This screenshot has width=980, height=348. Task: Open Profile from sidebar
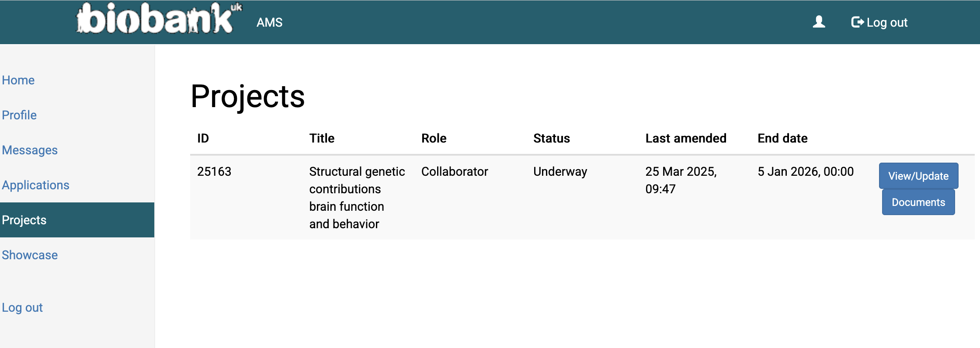[x=19, y=115]
